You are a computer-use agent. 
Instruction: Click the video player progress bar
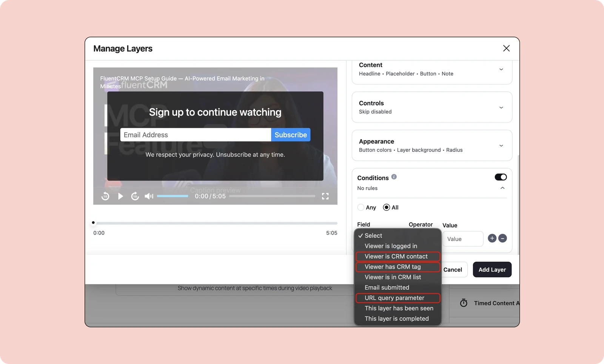[272, 196]
